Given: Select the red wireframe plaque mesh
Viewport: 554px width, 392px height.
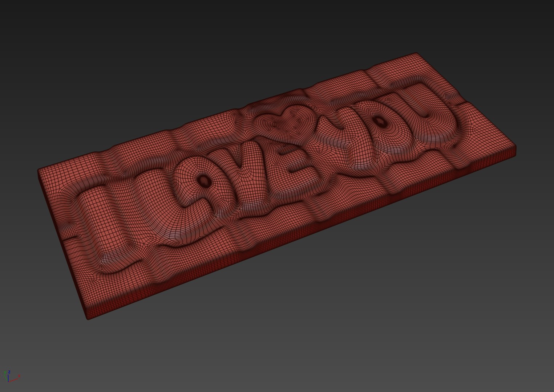Looking at the screenshot, I should point(277,186).
